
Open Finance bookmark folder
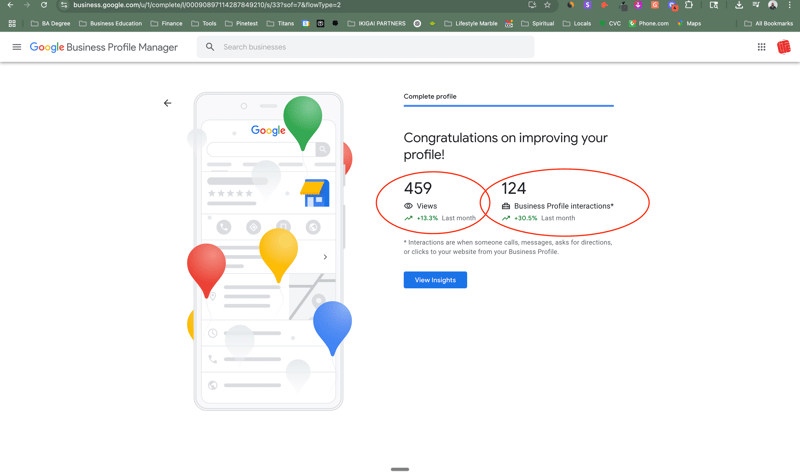[x=166, y=23]
